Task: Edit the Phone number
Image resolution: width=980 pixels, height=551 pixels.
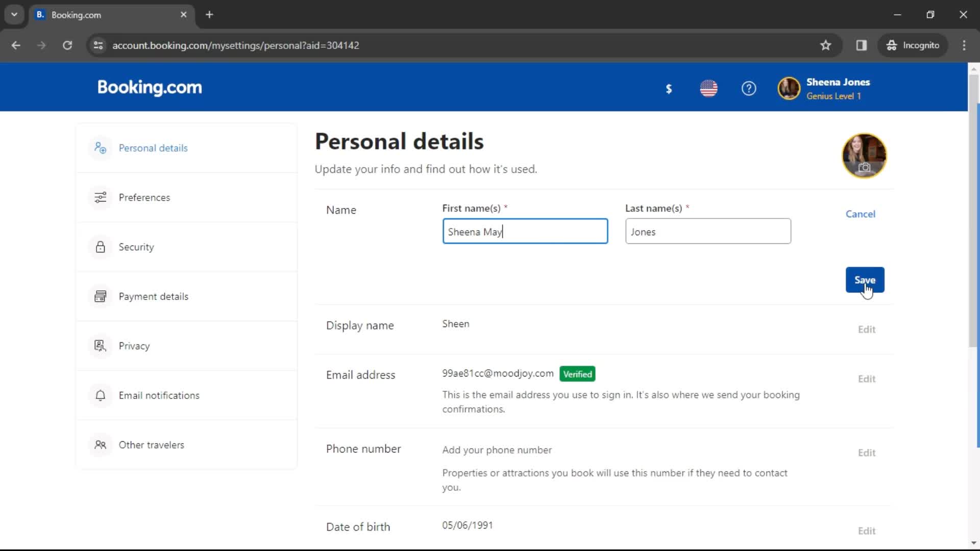Action: [866, 453]
